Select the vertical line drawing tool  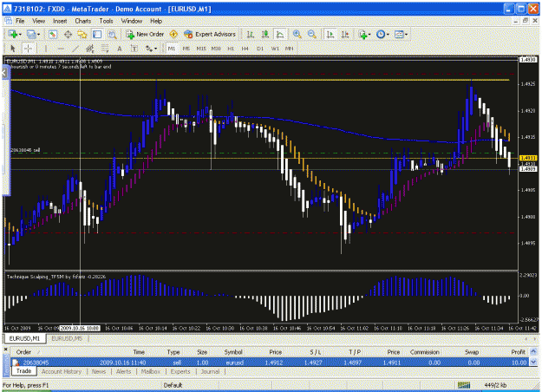(46, 49)
